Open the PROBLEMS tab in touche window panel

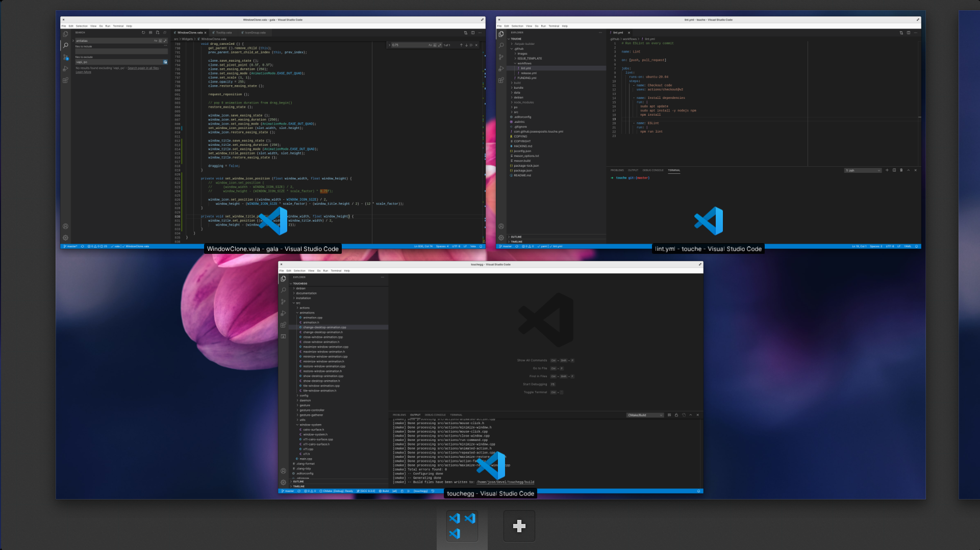(617, 170)
